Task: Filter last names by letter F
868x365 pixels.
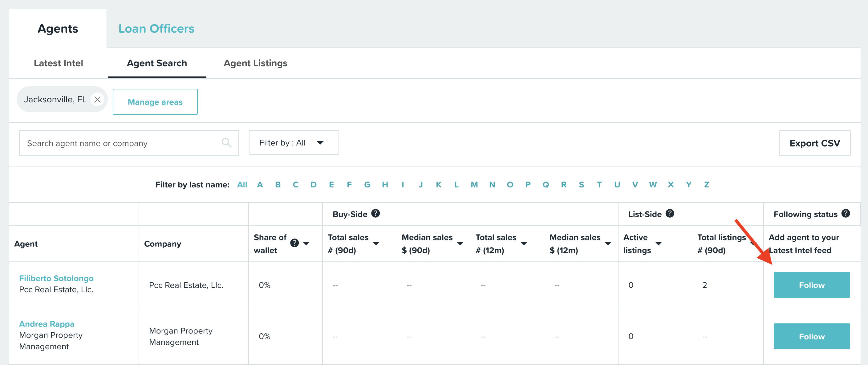Action: pos(349,185)
